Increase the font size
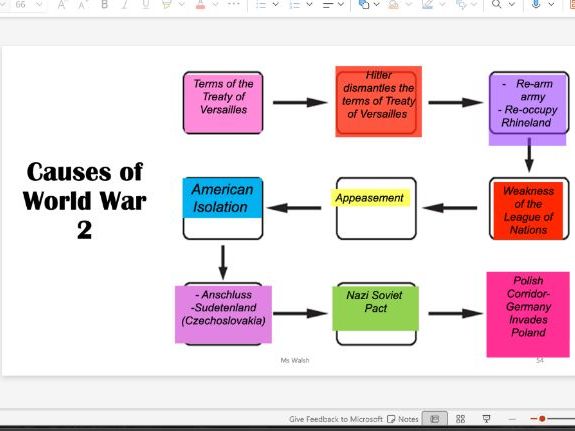Image resolution: width=575 pixels, height=431 pixels. 62,4
